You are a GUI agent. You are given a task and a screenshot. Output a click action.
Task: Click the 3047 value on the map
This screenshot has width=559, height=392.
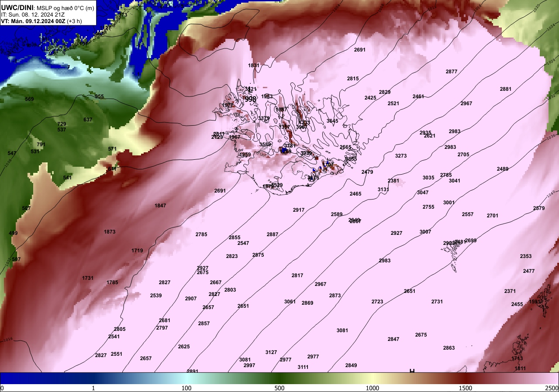(423, 193)
